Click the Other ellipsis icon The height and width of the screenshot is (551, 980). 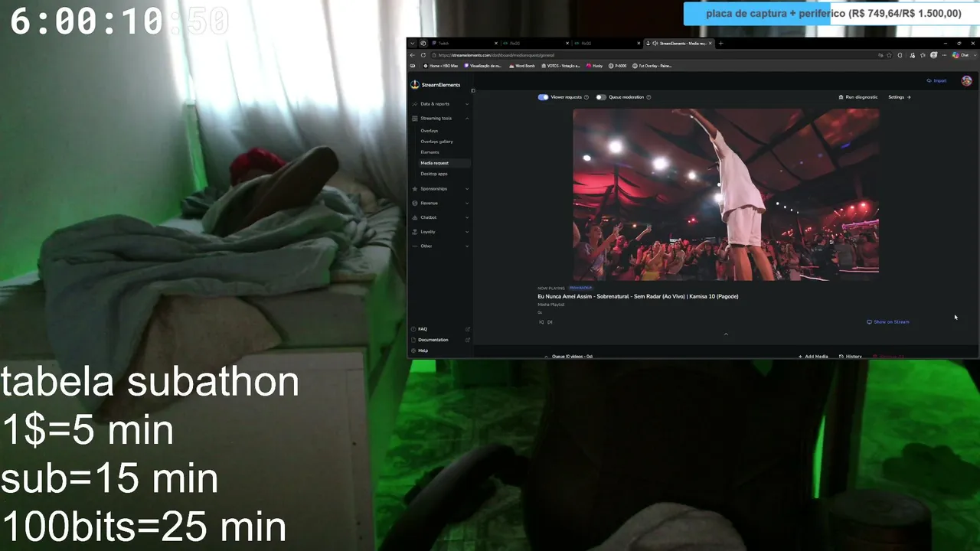tap(415, 246)
